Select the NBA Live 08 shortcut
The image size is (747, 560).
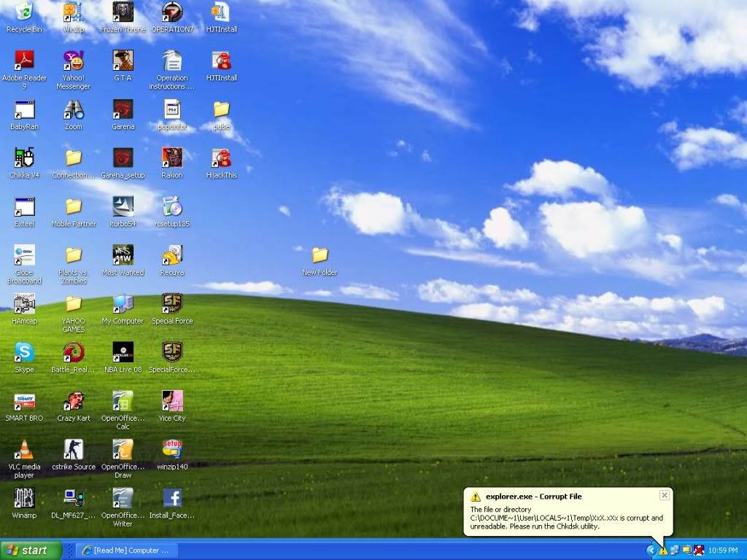[123, 357]
